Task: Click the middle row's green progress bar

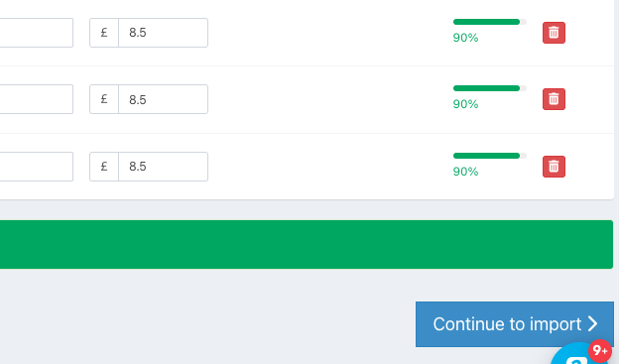Action: pyautogui.click(x=490, y=88)
